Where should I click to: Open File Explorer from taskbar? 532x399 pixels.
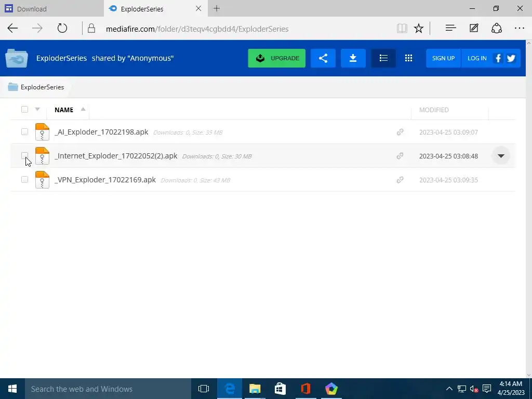click(255, 389)
